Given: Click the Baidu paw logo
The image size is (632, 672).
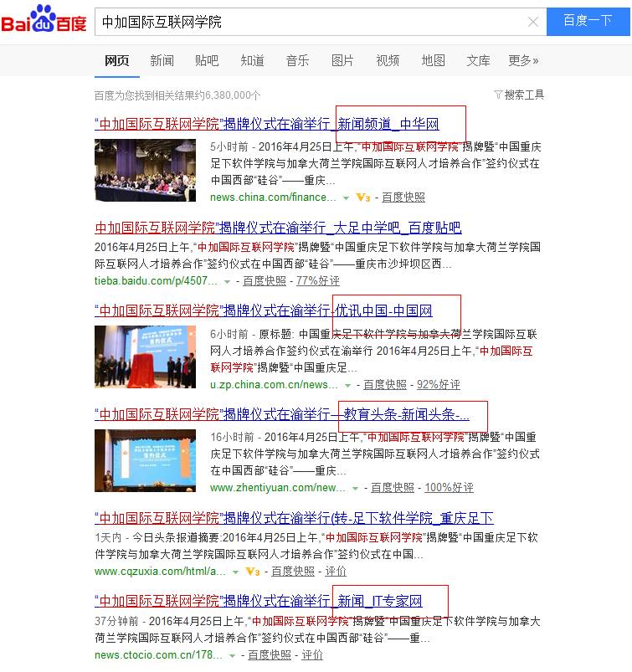Looking at the screenshot, I should (44, 19).
